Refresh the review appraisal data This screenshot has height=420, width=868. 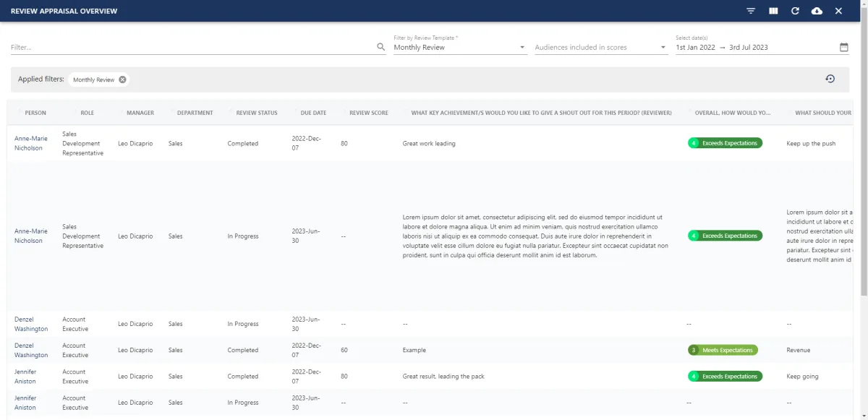(795, 11)
